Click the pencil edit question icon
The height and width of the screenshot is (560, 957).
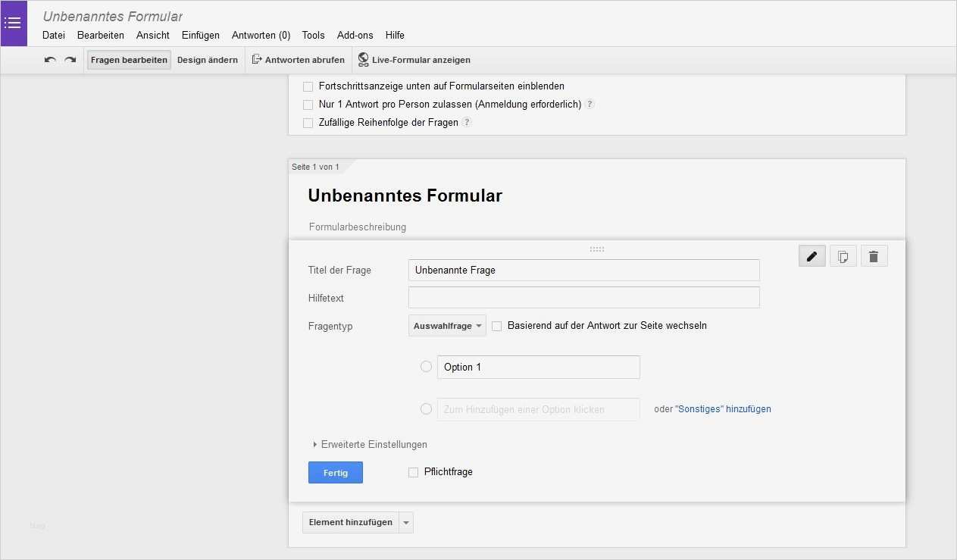[x=812, y=257]
